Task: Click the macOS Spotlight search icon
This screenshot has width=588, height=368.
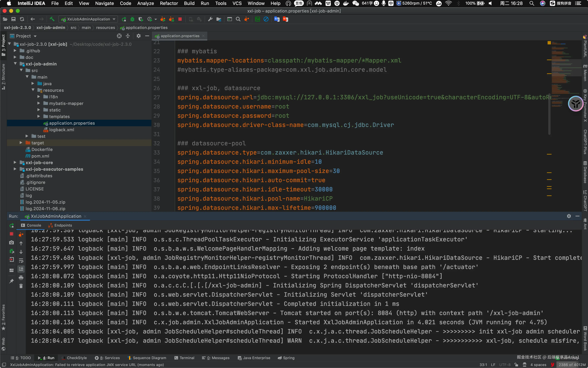Action: tap(532, 3)
